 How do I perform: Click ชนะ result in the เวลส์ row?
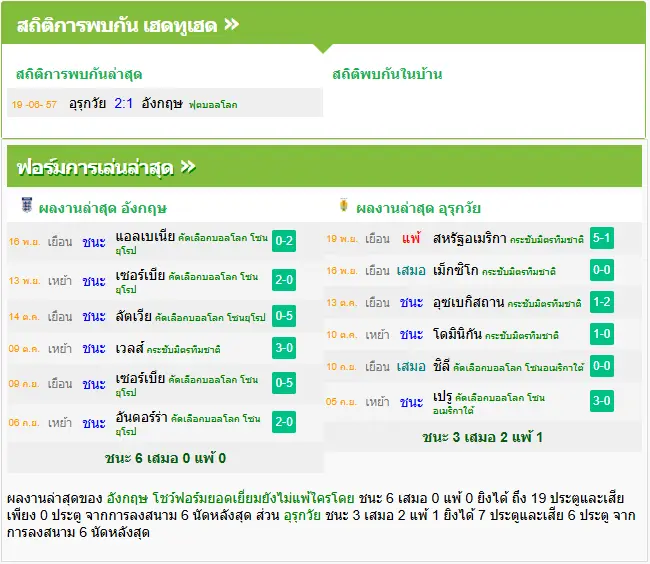tap(94, 349)
